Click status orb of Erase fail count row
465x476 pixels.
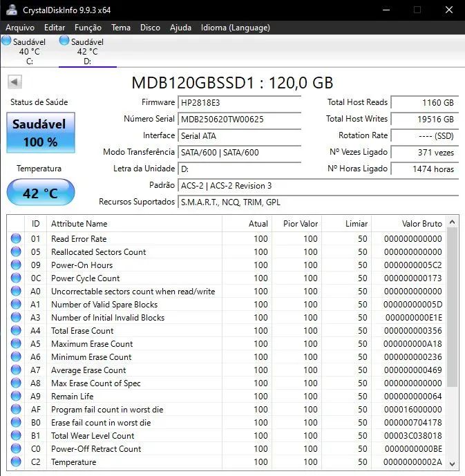click(16, 422)
